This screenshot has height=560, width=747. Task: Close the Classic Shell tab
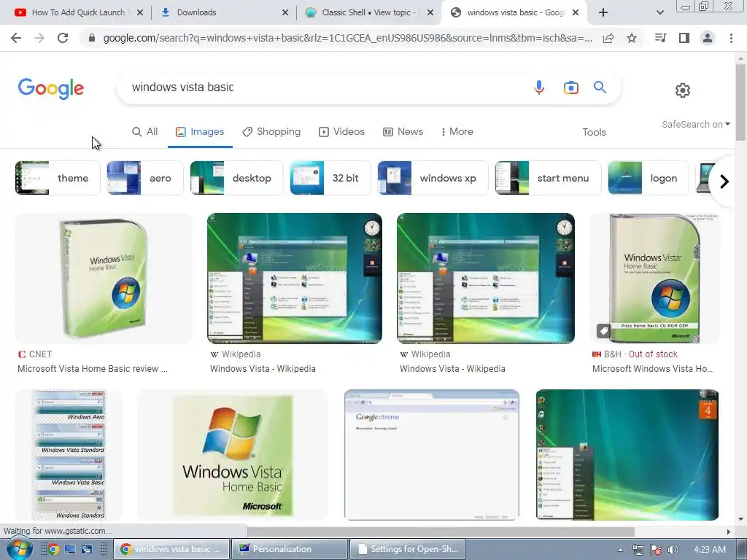tap(430, 12)
